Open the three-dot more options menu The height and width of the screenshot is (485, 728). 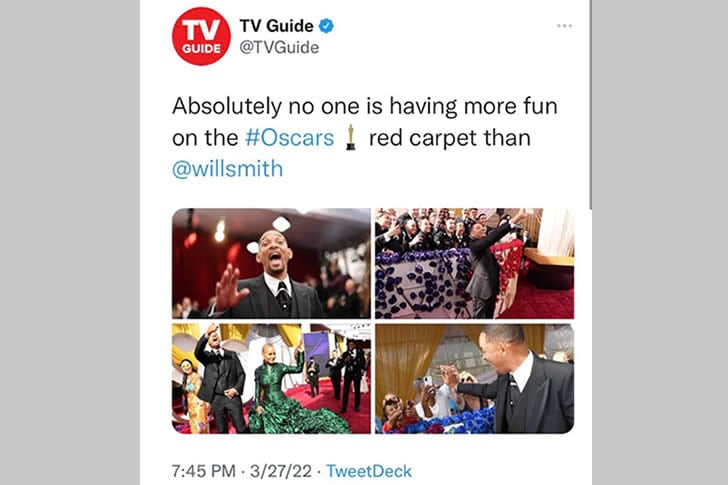(564, 26)
